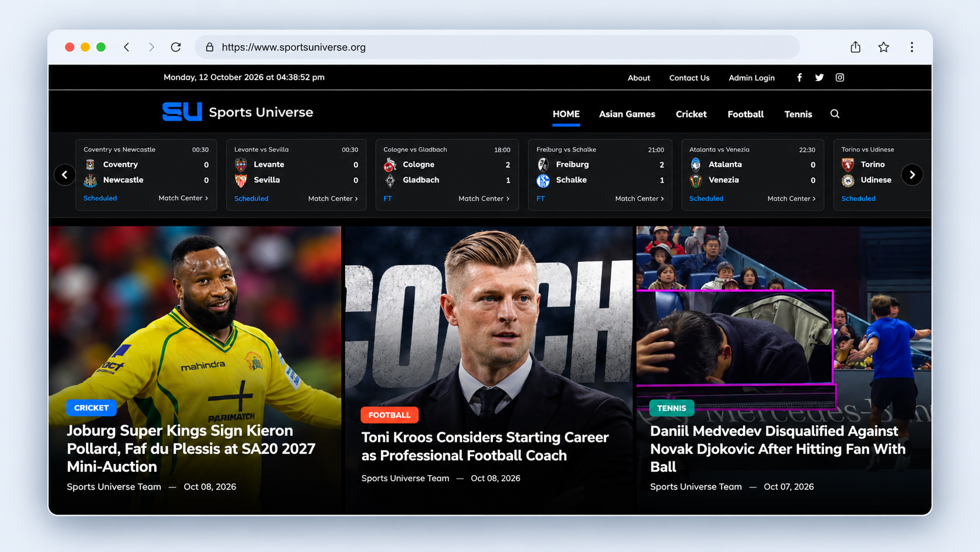The height and width of the screenshot is (552, 980).
Task: Click the Admin Login link
Action: pos(751,78)
